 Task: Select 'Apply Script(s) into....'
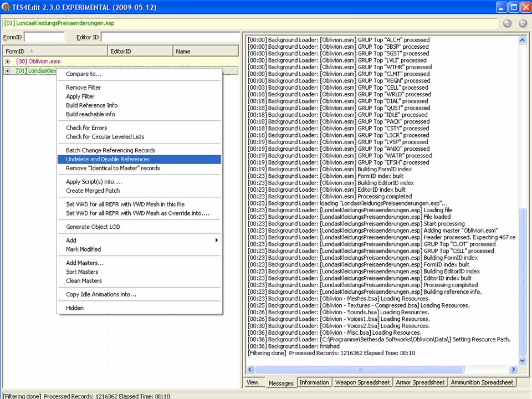click(139, 182)
